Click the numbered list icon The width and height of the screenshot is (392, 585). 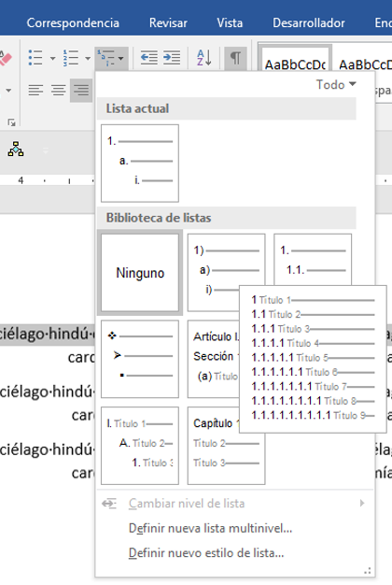(x=70, y=58)
